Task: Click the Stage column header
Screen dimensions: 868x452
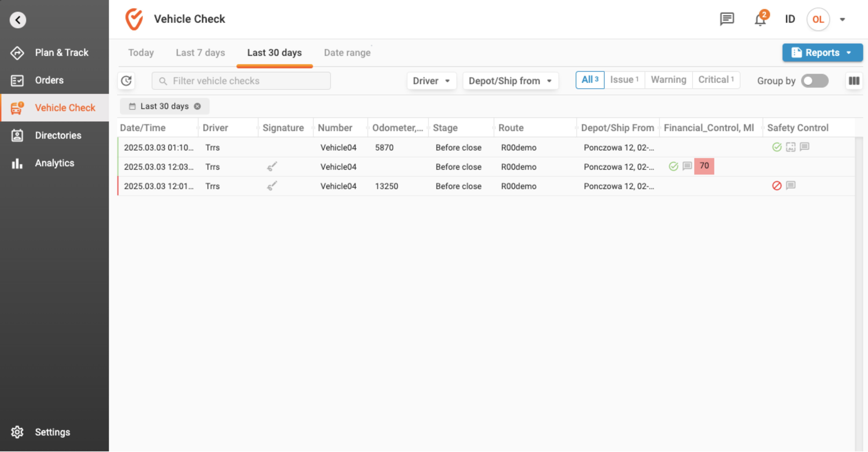Action: [445, 128]
